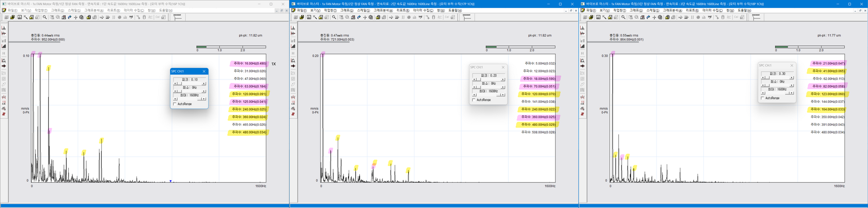The width and height of the screenshot is (868, 208).
Task: Click the gear settings icon in the left window toolbar
Action: (81, 17)
